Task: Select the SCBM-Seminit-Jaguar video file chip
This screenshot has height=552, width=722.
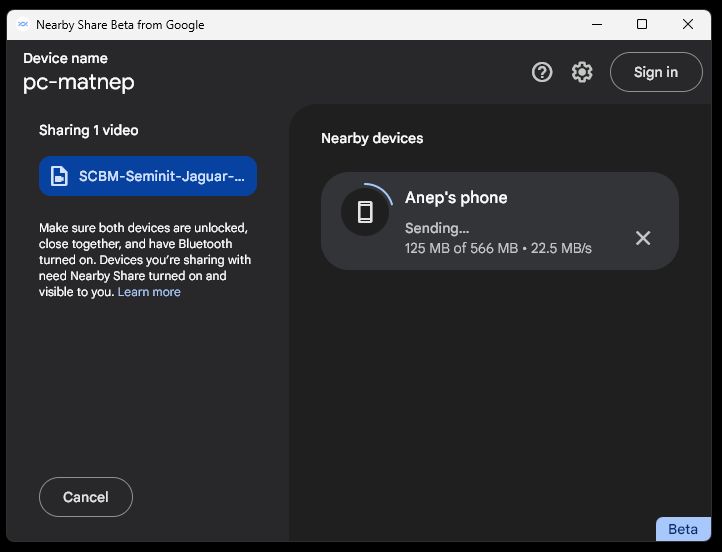Action: [148, 176]
